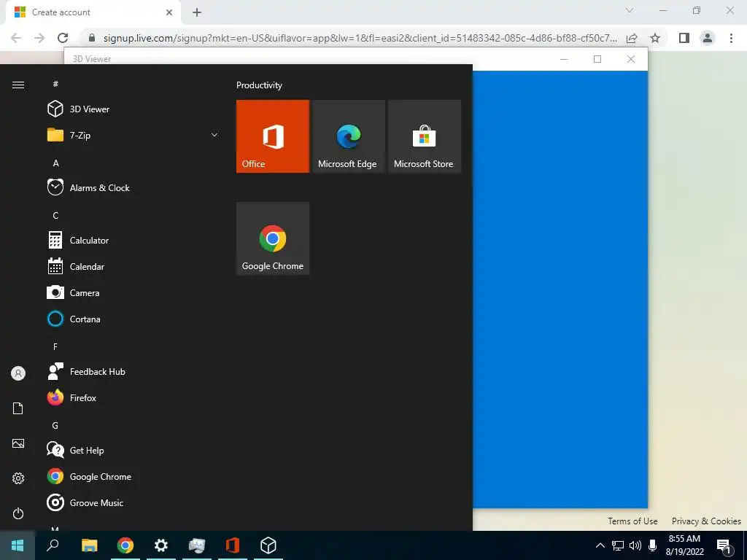
Task: Open the Privacy & Cookies link
Action: pos(706,521)
